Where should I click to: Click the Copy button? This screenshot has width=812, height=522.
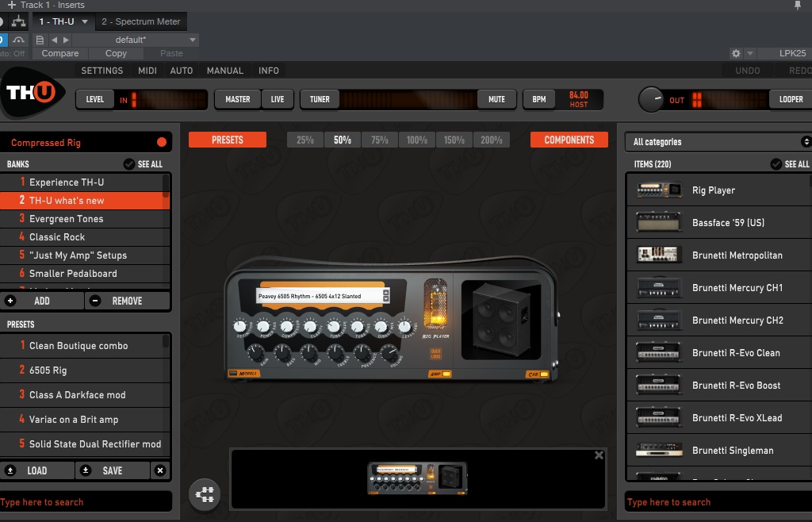click(x=116, y=53)
